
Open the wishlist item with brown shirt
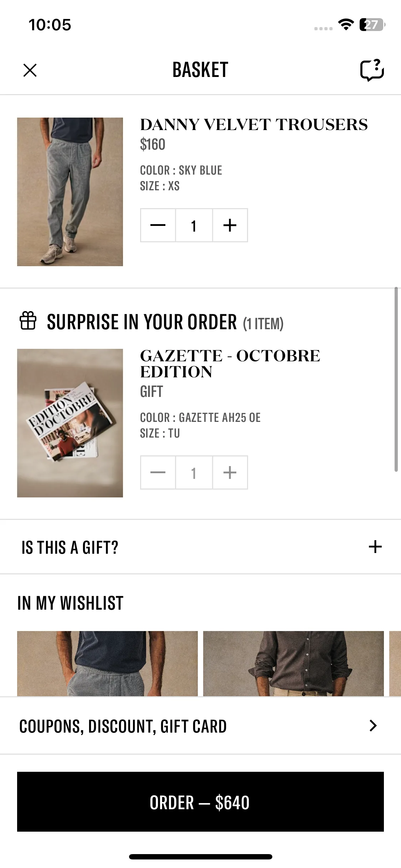click(293, 663)
